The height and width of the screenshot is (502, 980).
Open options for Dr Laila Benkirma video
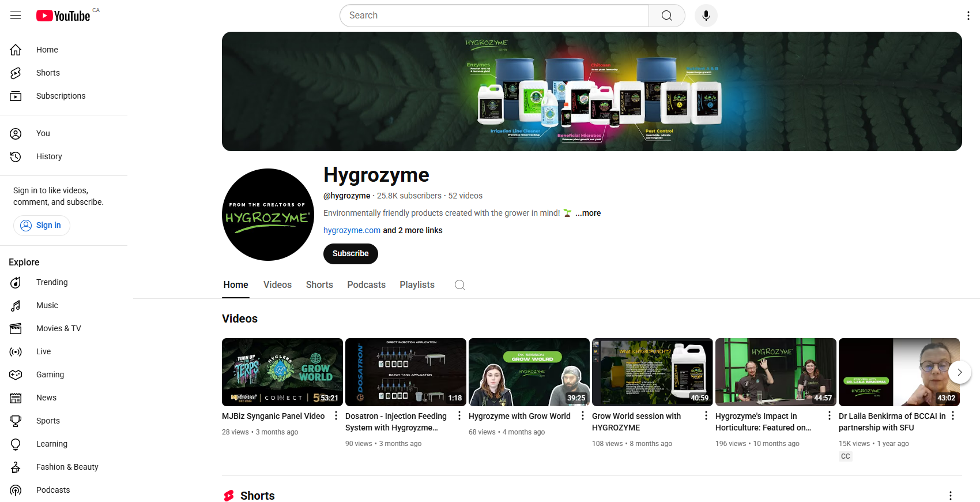[953, 416]
